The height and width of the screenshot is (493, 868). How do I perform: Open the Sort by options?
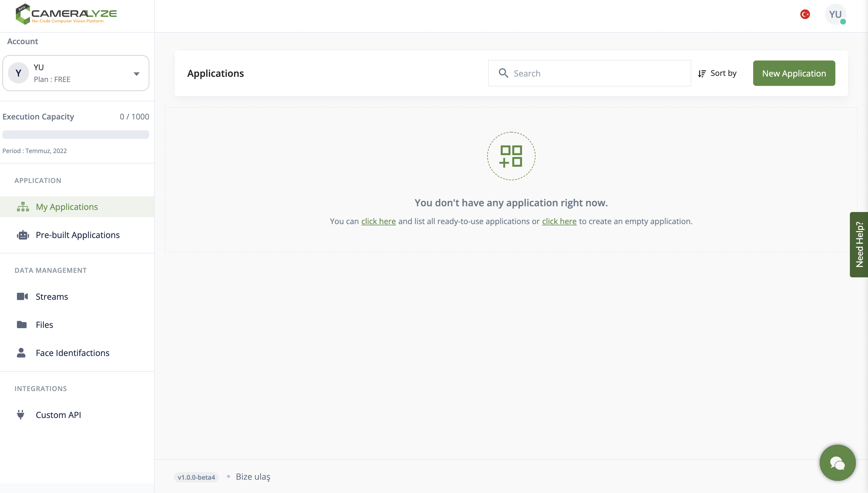(717, 73)
